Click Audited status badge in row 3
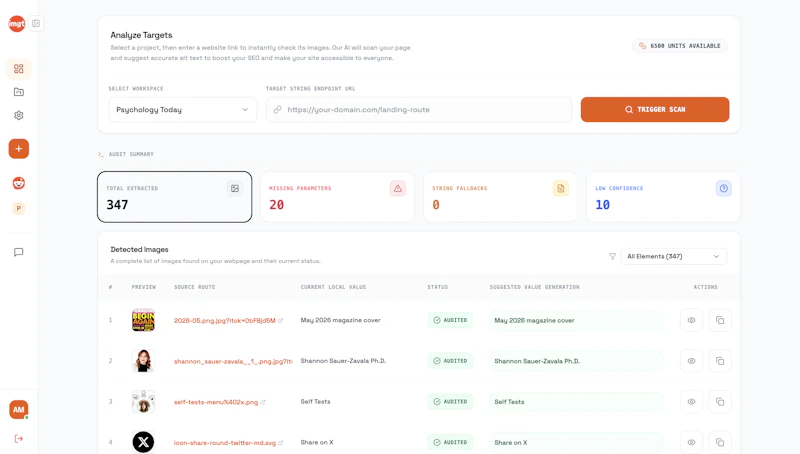This screenshot has height=454, width=800. pos(451,402)
